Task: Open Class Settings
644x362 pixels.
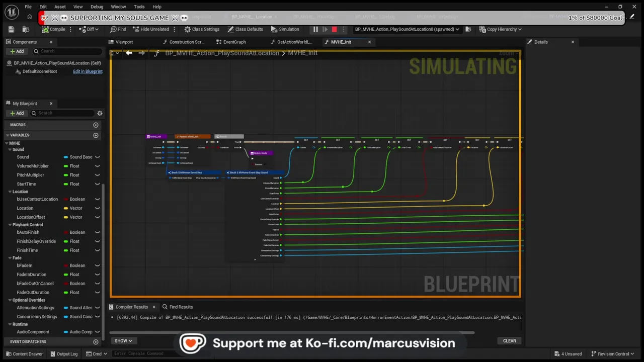Action: (x=201, y=29)
